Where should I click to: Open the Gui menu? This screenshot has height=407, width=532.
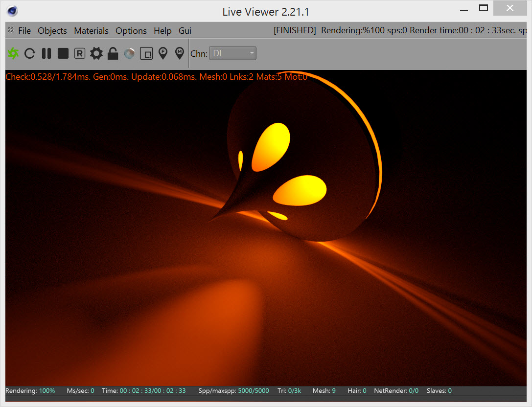(x=185, y=30)
